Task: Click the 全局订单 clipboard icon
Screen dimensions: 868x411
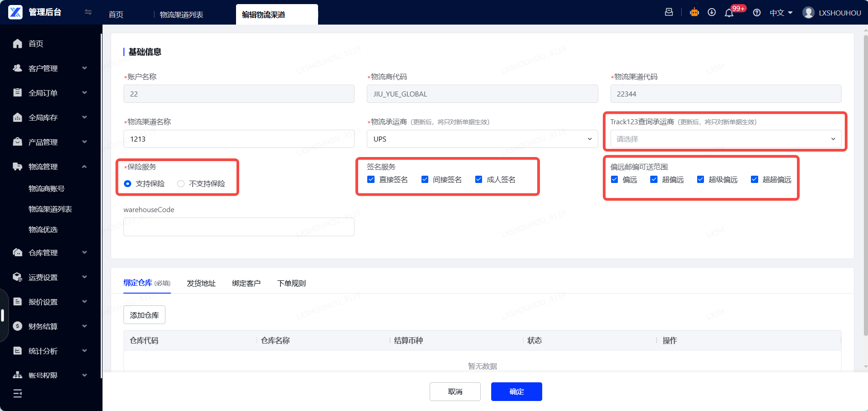Action: [x=18, y=93]
